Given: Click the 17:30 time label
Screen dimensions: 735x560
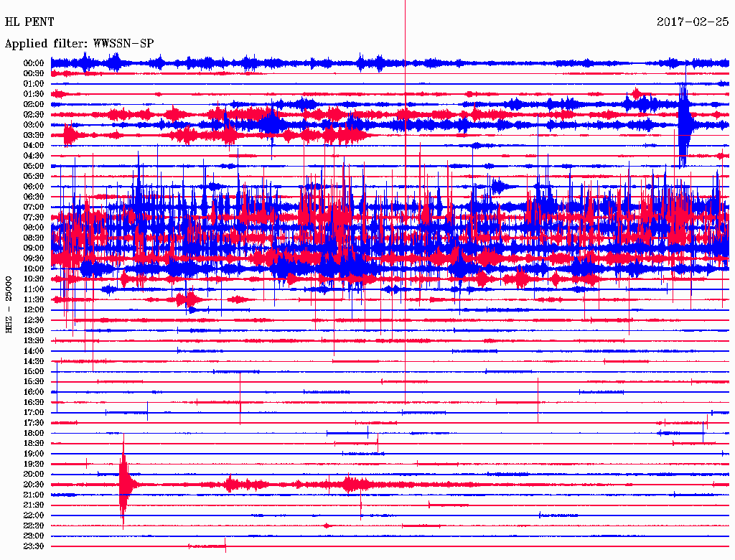Looking at the screenshot, I should (34, 423).
